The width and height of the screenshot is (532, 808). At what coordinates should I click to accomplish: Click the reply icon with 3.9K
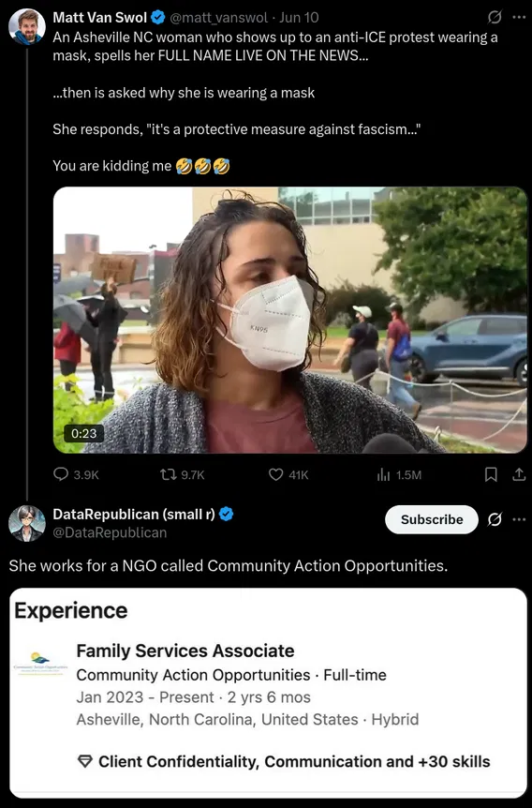tap(61, 474)
